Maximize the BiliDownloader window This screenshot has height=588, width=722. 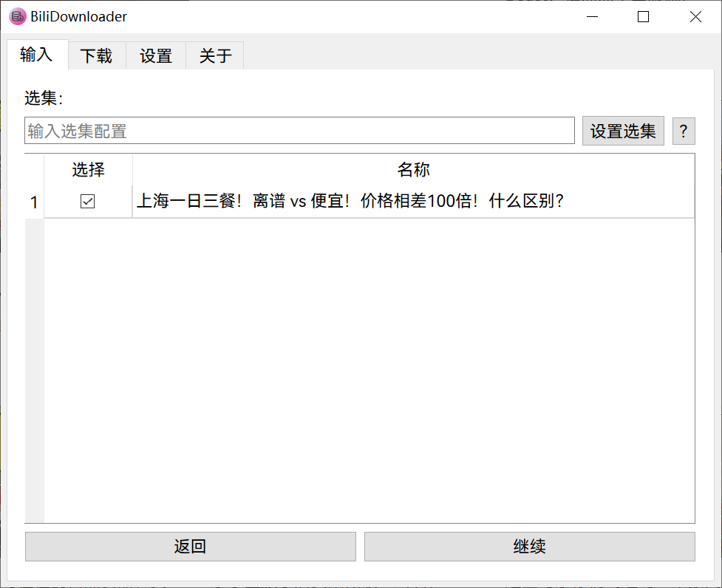(643, 16)
